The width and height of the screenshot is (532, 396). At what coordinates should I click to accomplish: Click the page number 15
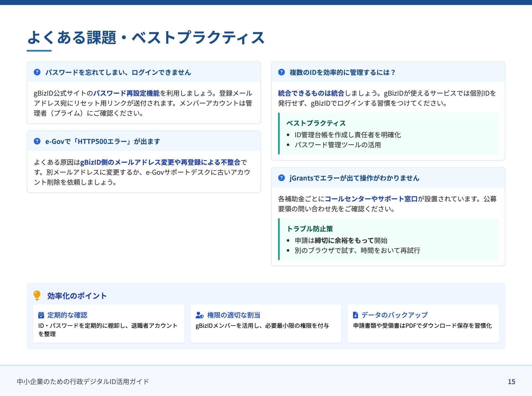[511, 382]
